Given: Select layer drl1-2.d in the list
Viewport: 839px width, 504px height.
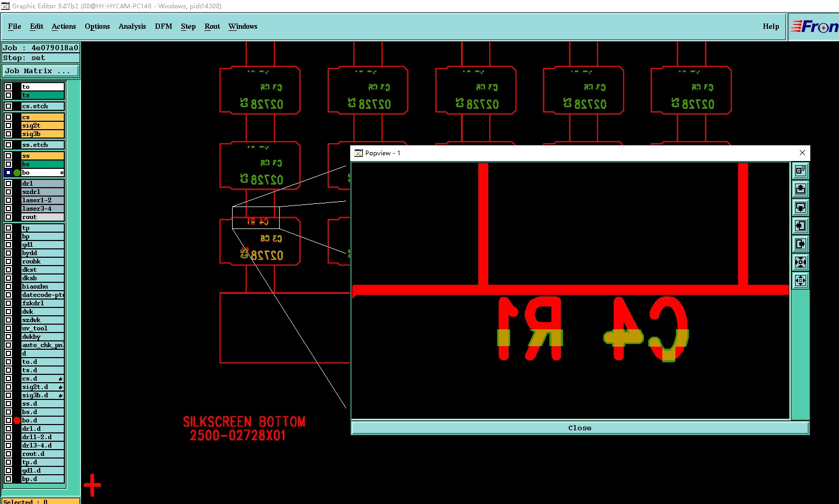Looking at the screenshot, I should click(42, 437).
